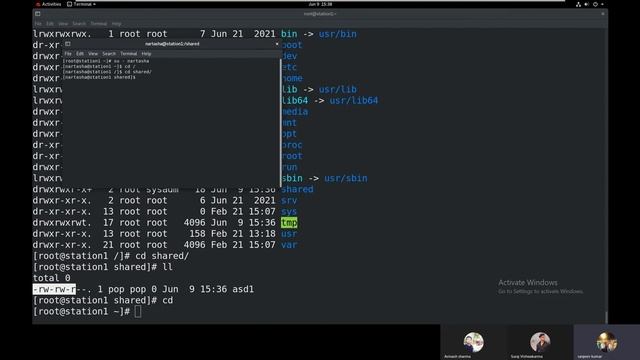Click the network status icon in the top bar
The height and width of the screenshot is (360, 640).
578,4
